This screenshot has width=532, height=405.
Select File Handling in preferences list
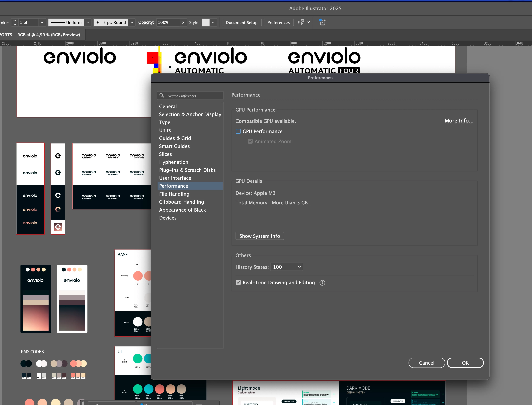174,194
